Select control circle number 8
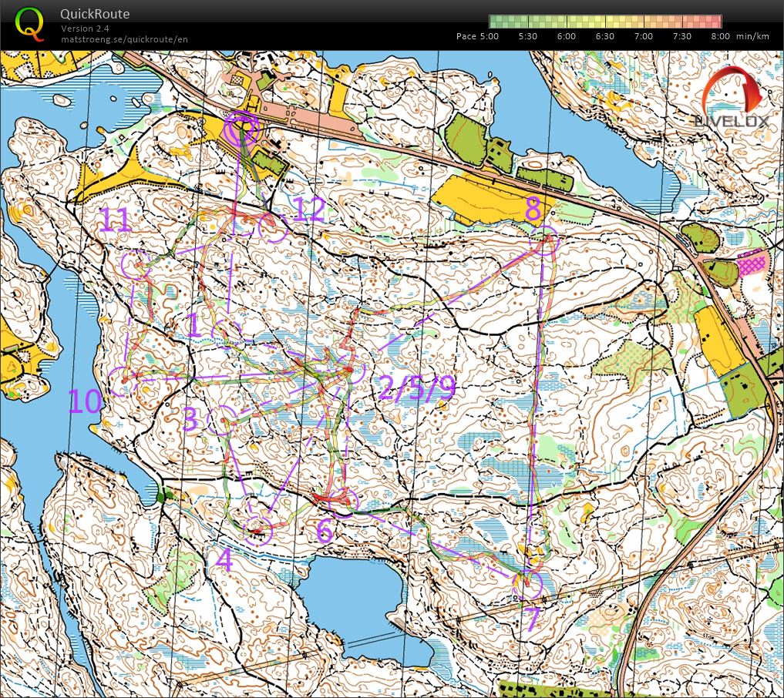The image size is (784, 698). [x=544, y=241]
